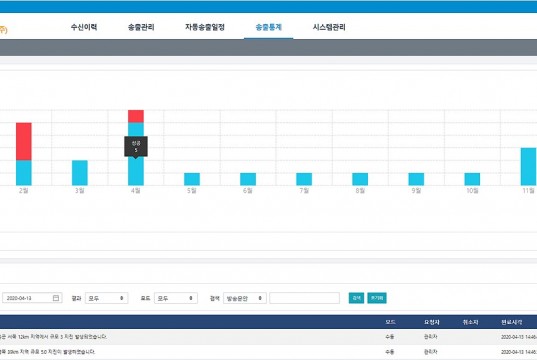
Task: Click blue segment of 4월 bar
Action: pos(136,171)
